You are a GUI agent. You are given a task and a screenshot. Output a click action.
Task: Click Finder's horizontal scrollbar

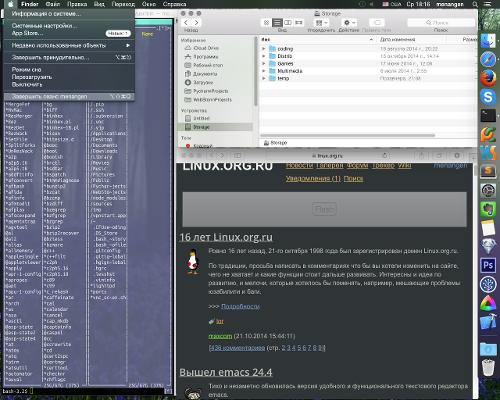(348, 135)
